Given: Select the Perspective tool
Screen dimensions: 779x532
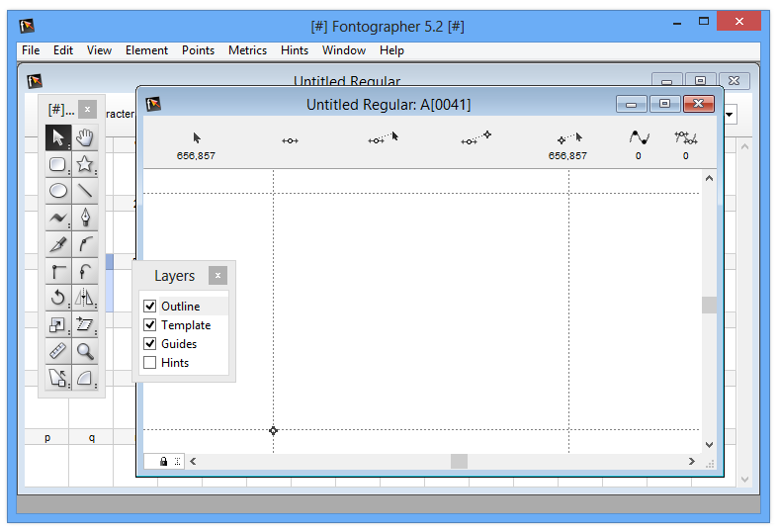Looking at the screenshot, I should point(58,378).
